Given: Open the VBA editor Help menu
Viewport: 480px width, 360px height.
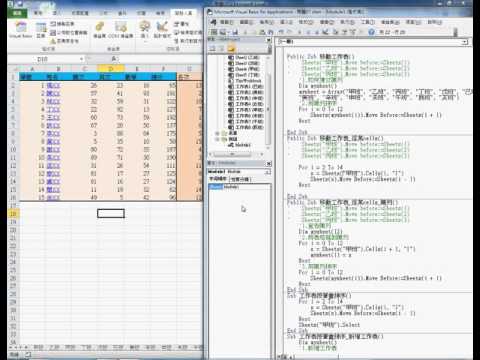Looking at the screenshot, I should coord(435,22).
